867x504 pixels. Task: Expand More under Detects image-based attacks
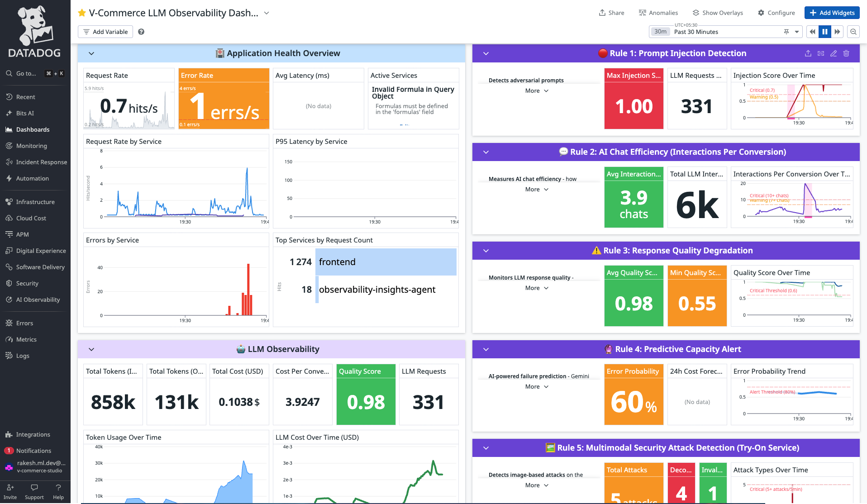(x=537, y=485)
